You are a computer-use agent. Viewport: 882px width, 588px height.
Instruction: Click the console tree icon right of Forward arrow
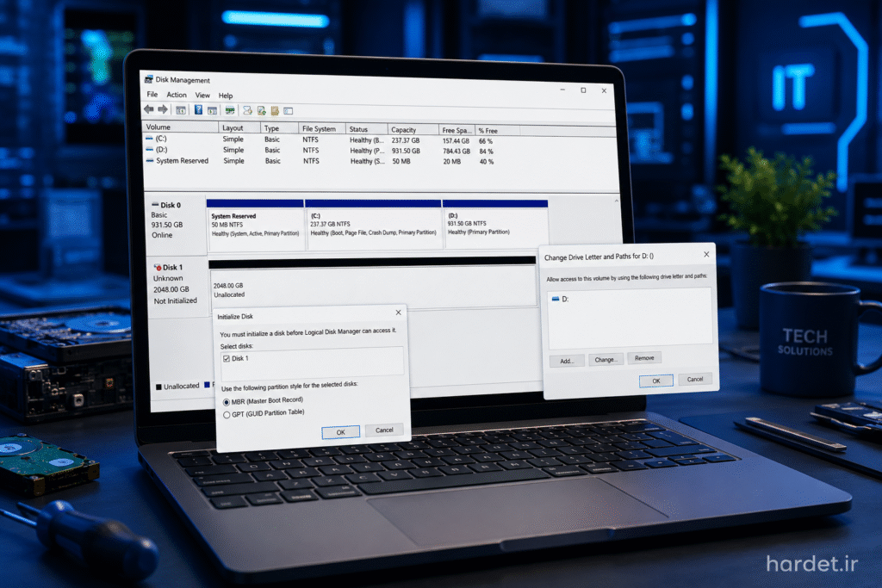[x=181, y=110]
